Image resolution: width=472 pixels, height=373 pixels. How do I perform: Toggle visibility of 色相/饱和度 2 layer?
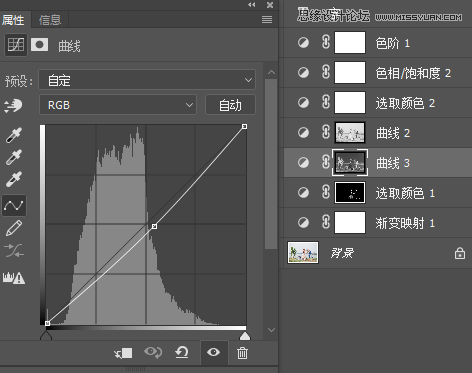tap(303, 73)
